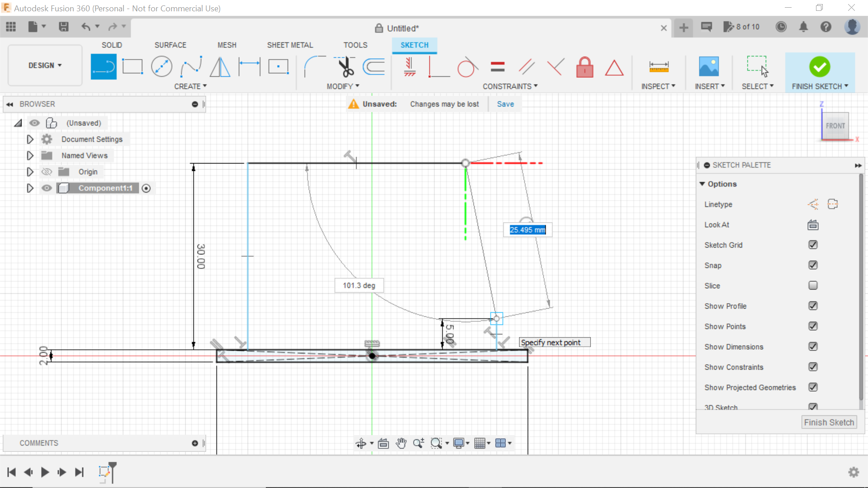Expand the Origin folder in browser
The image size is (868, 488).
click(30, 172)
